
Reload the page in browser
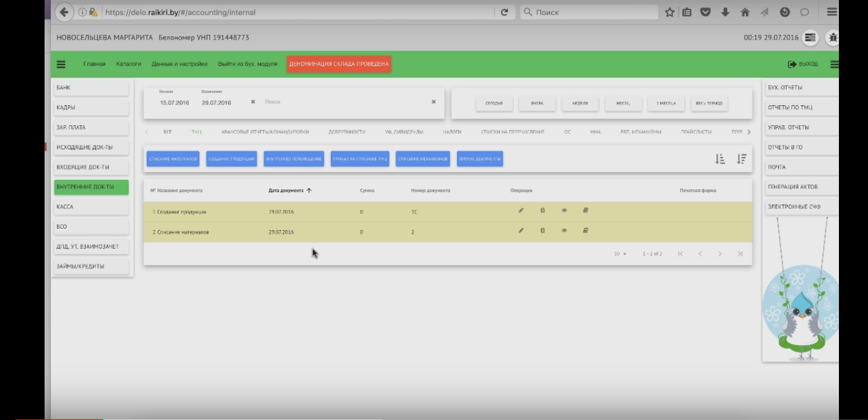tap(505, 12)
